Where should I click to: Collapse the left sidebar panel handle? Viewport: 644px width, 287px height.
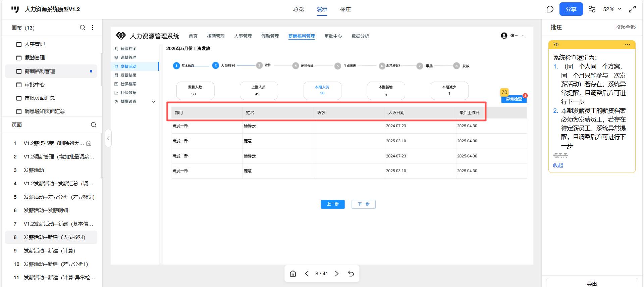pyautogui.click(x=108, y=138)
